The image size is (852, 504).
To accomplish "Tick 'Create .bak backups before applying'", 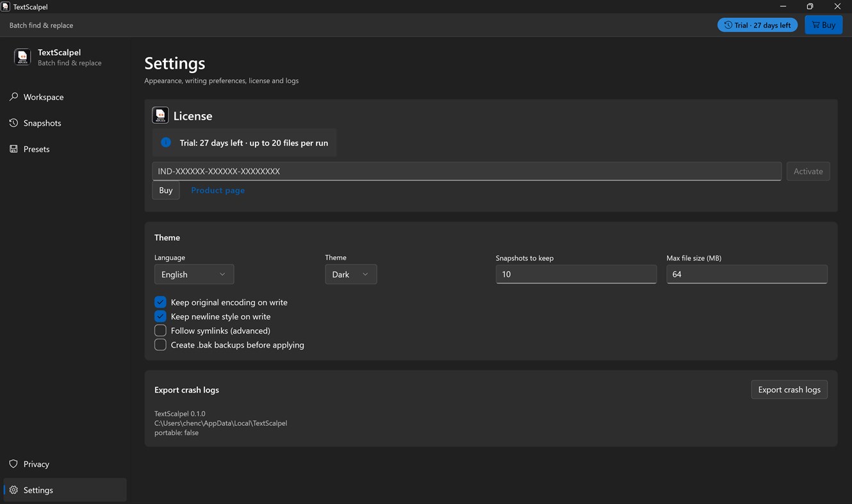I will [160, 345].
